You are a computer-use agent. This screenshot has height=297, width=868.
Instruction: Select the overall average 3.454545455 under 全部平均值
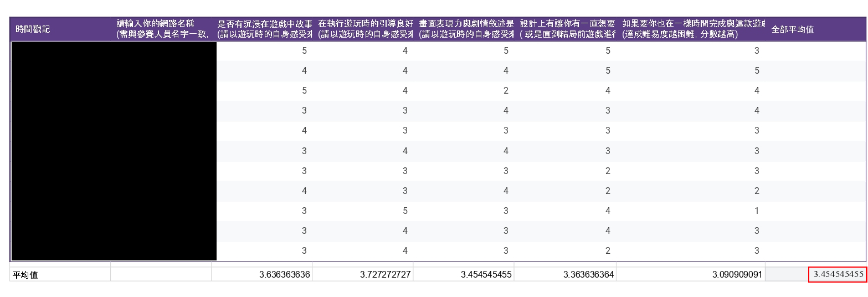tap(837, 274)
